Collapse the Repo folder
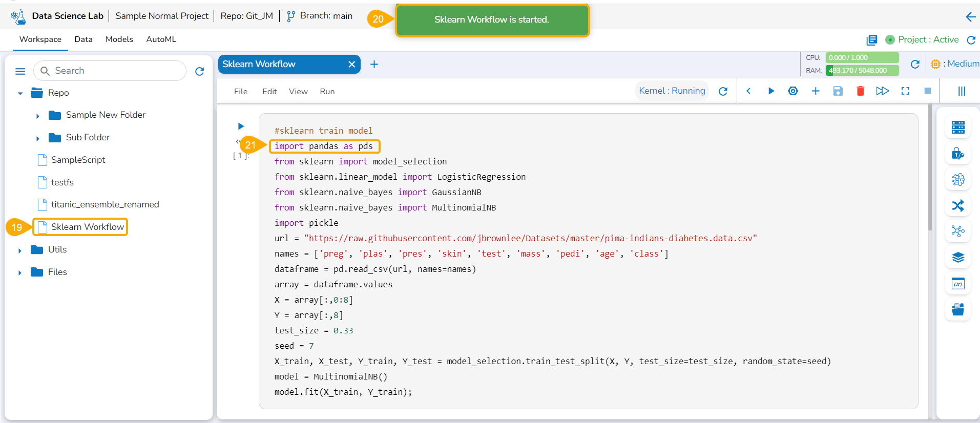Viewport: 980px width, 423px height. [x=20, y=93]
